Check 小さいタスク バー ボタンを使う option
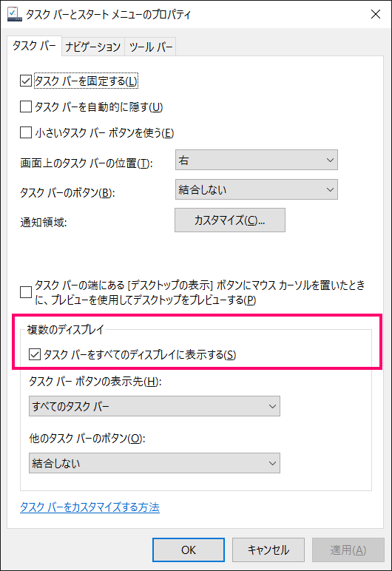 coord(26,132)
